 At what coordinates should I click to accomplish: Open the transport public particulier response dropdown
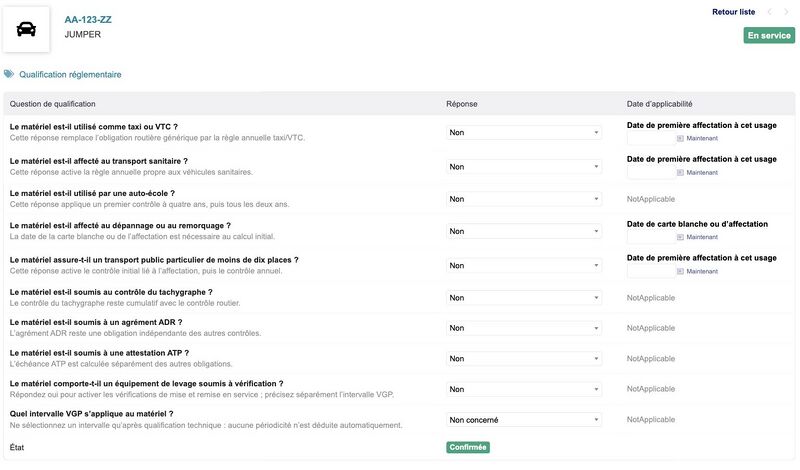(523, 265)
